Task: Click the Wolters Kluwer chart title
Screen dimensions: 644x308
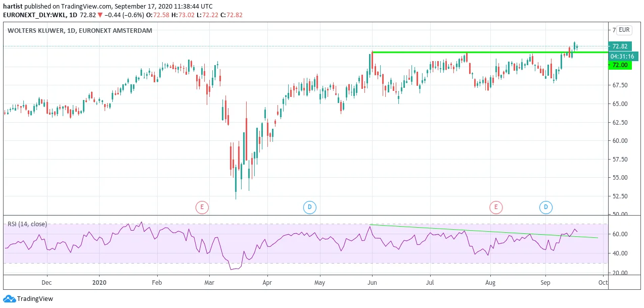Action: pos(80,30)
